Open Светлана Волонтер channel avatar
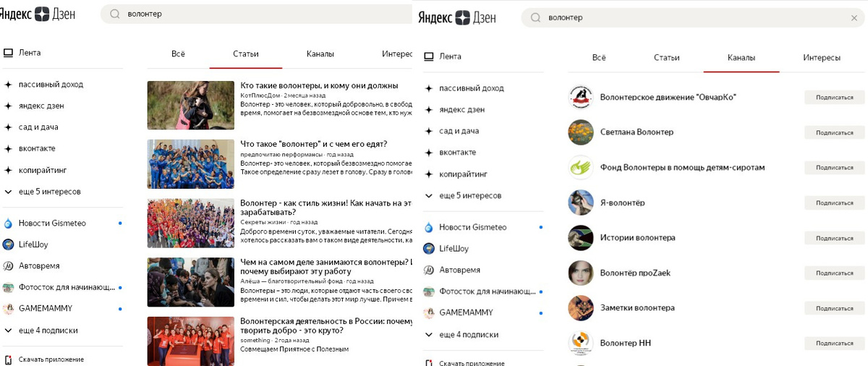This screenshot has height=366, width=868. pyautogui.click(x=581, y=132)
